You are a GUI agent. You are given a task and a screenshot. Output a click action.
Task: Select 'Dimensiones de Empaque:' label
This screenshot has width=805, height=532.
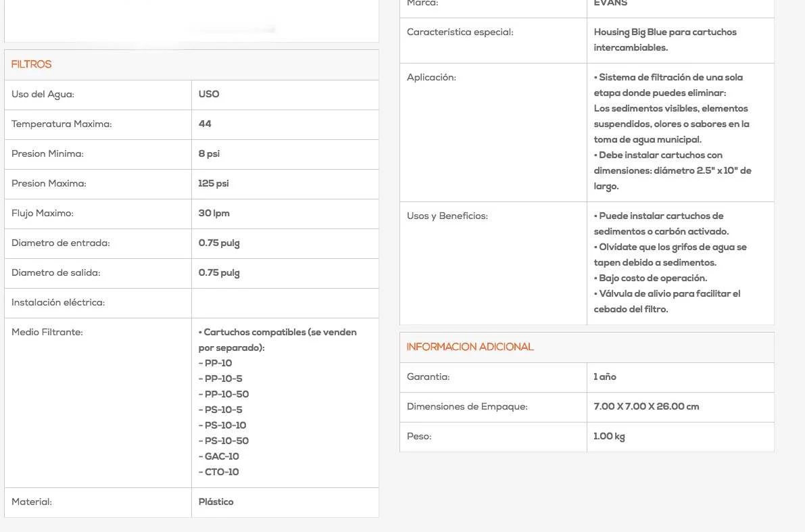click(x=467, y=407)
